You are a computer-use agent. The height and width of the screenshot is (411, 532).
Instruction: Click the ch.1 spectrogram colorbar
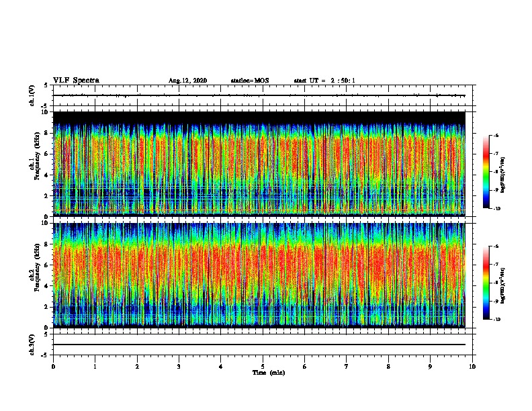coord(486,172)
